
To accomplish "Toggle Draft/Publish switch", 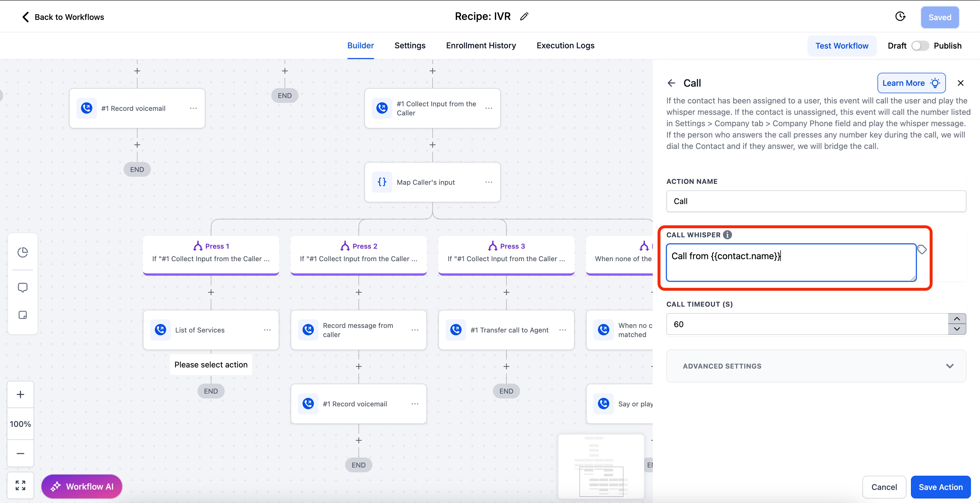I will tap(920, 46).
